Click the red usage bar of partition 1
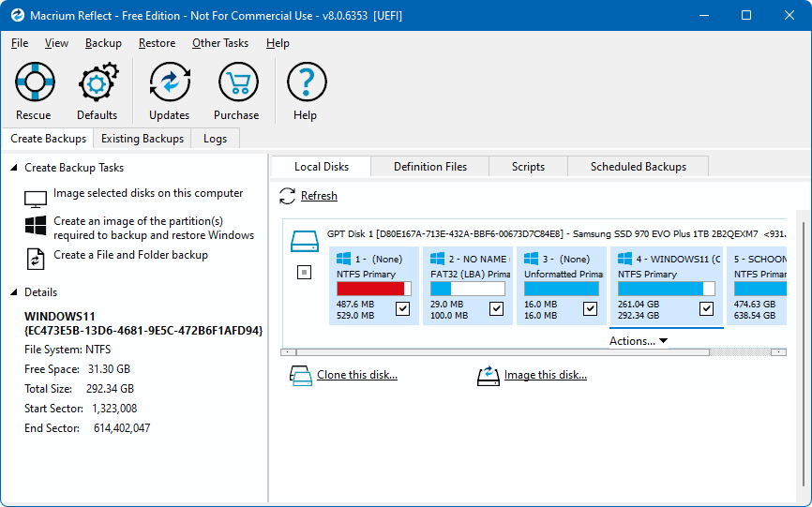Screen dimensions: 812x507 coord(374,289)
